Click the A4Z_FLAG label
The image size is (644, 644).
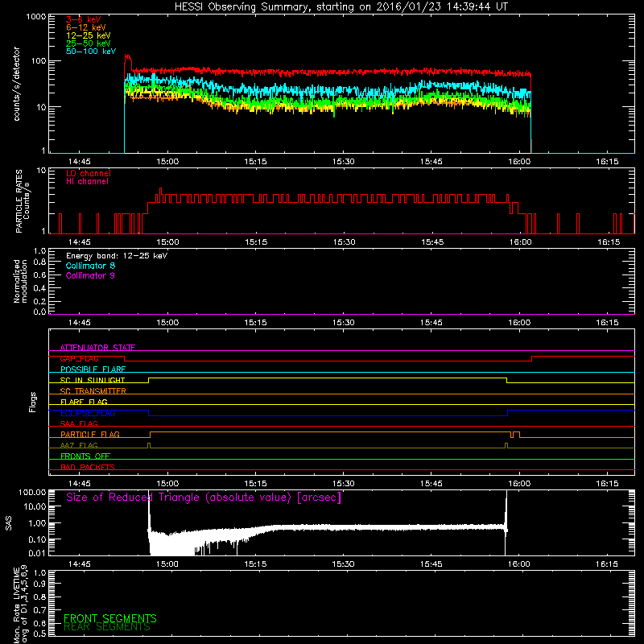pos(79,445)
